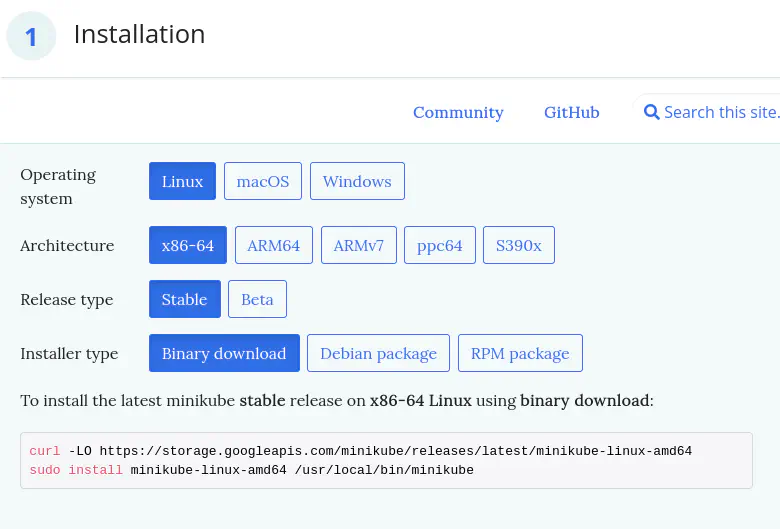The height and width of the screenshot is (529, 780).
Task: Choose ppc64 architecture
Action: (440, 245)
